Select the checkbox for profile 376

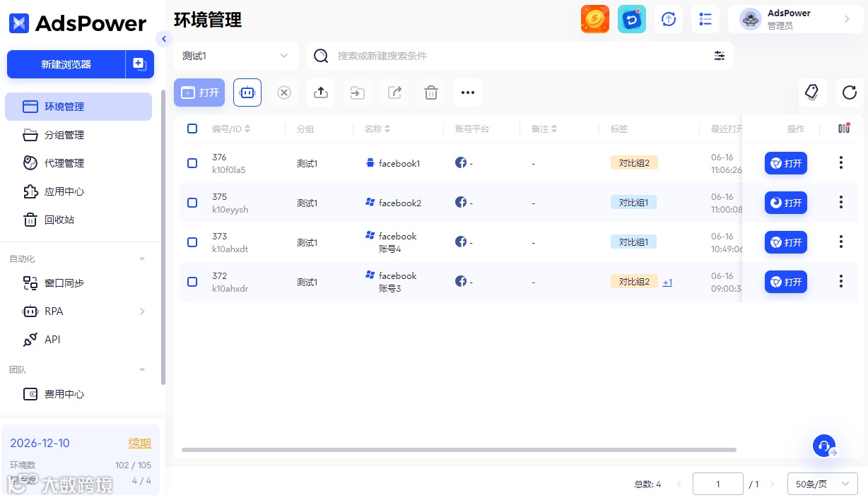tap(192, 163)
